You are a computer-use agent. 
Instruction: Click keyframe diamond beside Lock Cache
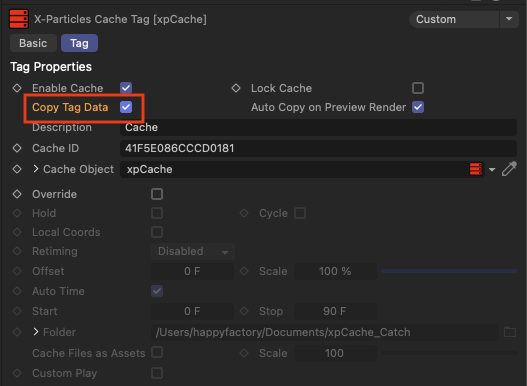(x=236, y=88)
